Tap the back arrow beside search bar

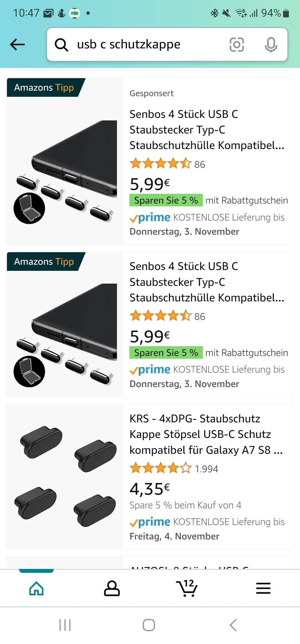click(17, 44)
